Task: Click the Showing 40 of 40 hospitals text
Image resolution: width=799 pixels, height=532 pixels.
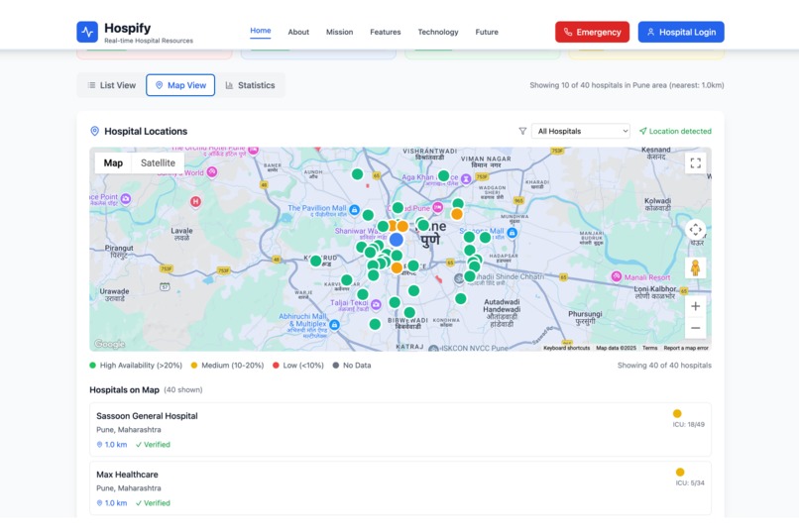Action: click(664, 365)
